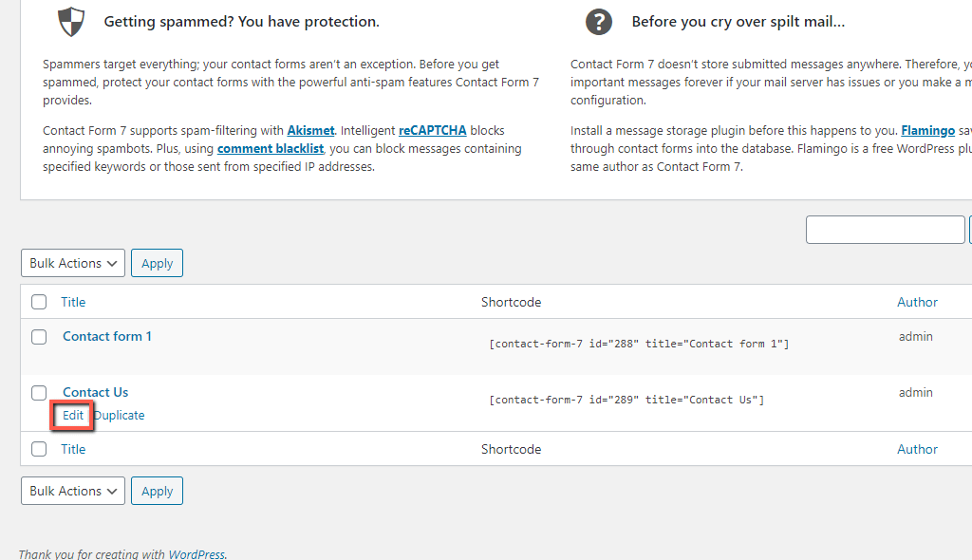972x560 pixels.
Task: Click the bottom Shortcode column header
Action: pyautogui.click(x=511, y=449)
